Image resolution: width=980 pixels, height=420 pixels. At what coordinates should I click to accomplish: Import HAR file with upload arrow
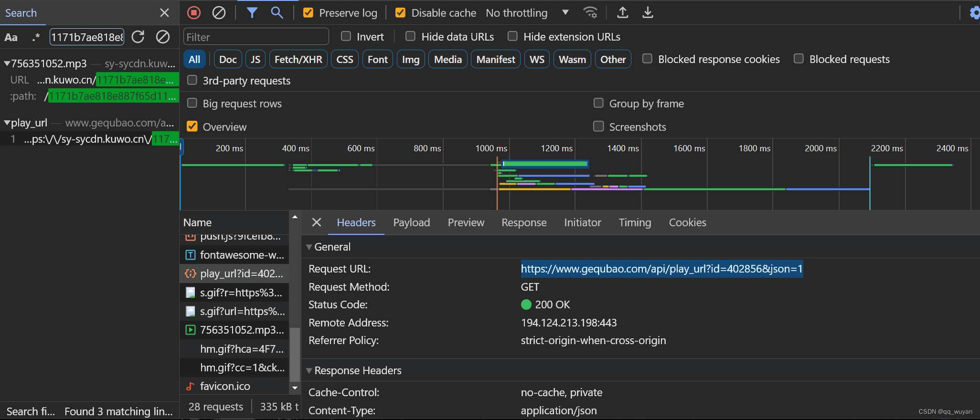(622, 13)
